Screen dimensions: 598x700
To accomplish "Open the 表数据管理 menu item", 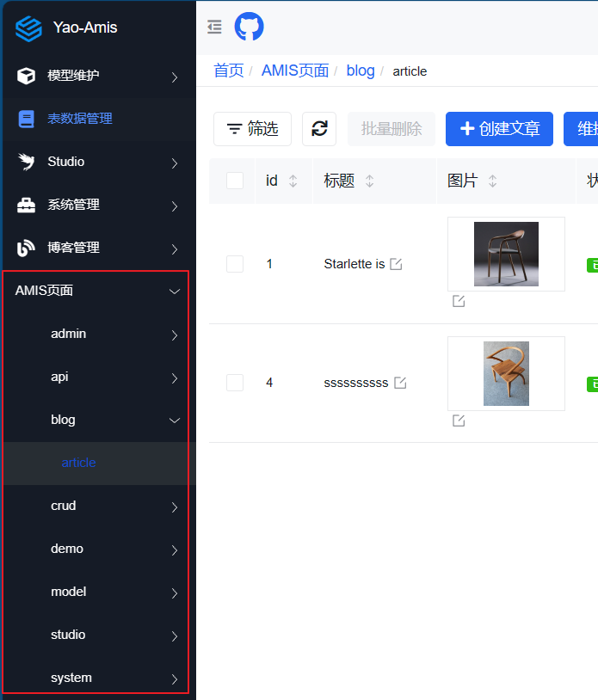I will click(79, 119).
